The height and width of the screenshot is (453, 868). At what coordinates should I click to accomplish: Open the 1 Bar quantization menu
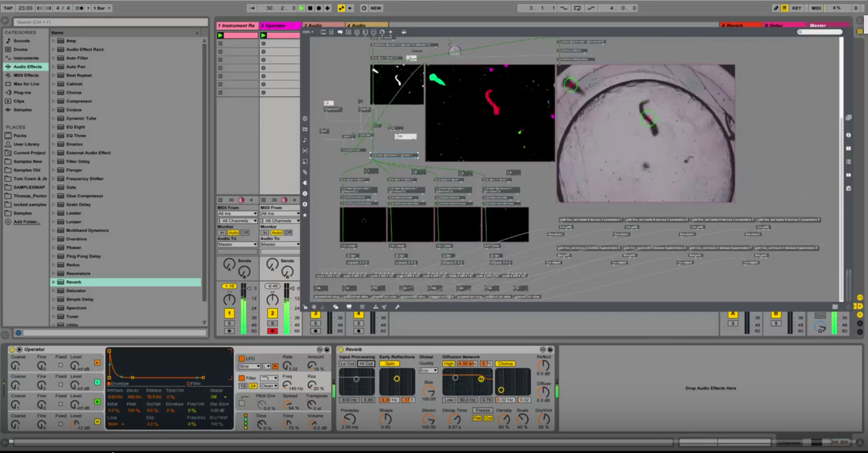pyautogui.click(x=102, y=8)
